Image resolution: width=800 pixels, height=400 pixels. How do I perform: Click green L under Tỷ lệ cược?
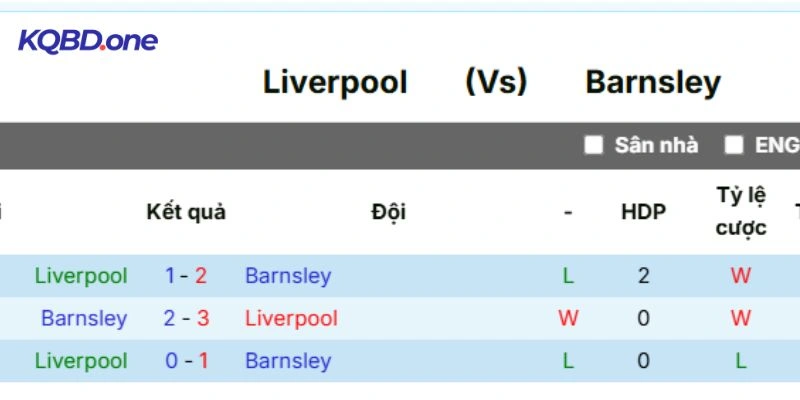pos(740,361)
